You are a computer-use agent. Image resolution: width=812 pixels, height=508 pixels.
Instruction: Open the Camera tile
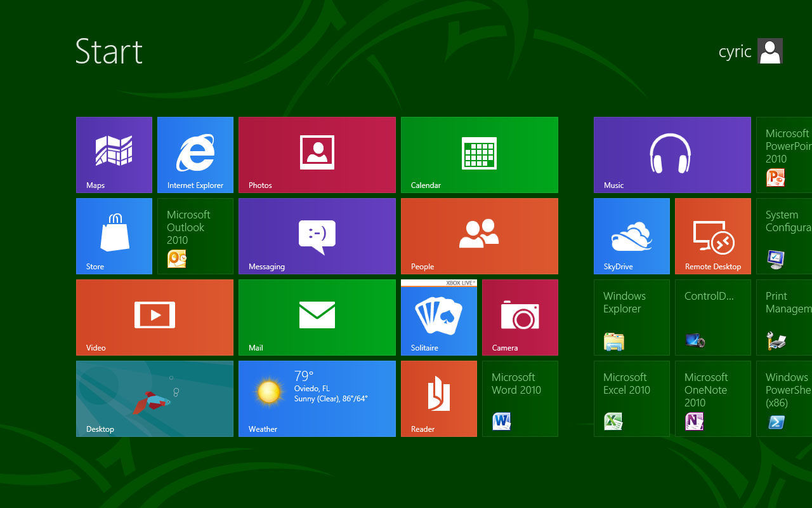pyautogui.click(x=520, y=317)
